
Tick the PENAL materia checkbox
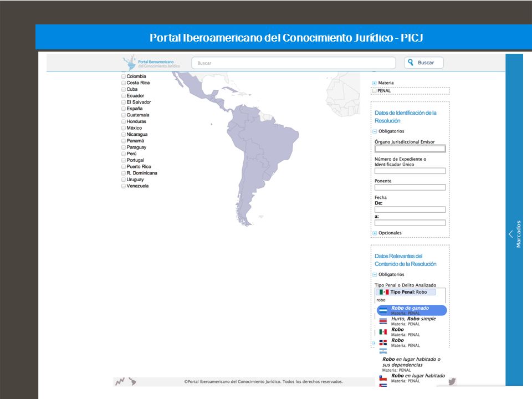[x=374, y=91]
